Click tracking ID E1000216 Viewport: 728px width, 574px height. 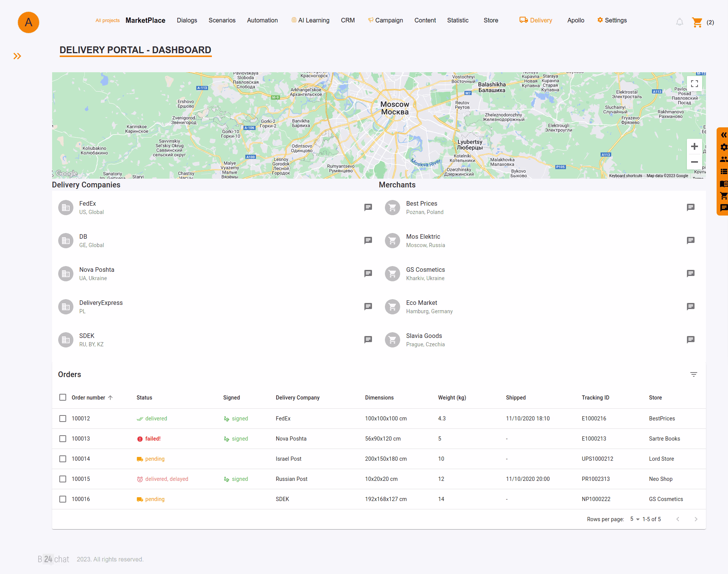(x=594, y=419)
